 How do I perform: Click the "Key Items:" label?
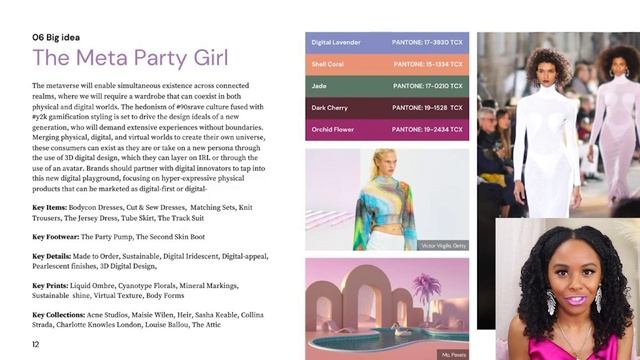pos(49,207)
